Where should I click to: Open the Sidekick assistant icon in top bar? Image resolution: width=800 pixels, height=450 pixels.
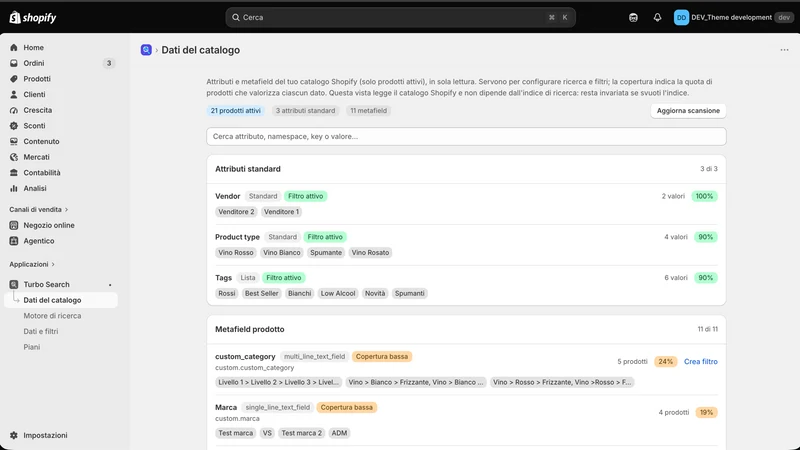pos(633,17)
